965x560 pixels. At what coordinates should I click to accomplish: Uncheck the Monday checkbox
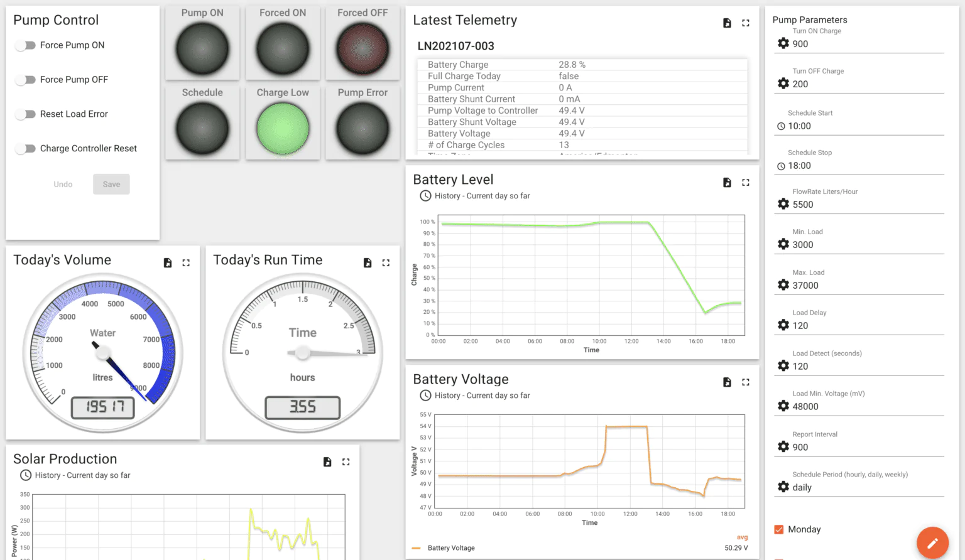point(779,529)
